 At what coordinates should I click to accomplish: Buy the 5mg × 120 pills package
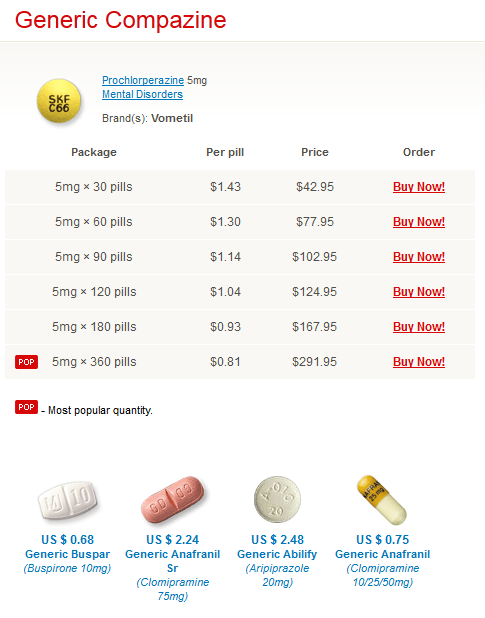pos(419,292)
